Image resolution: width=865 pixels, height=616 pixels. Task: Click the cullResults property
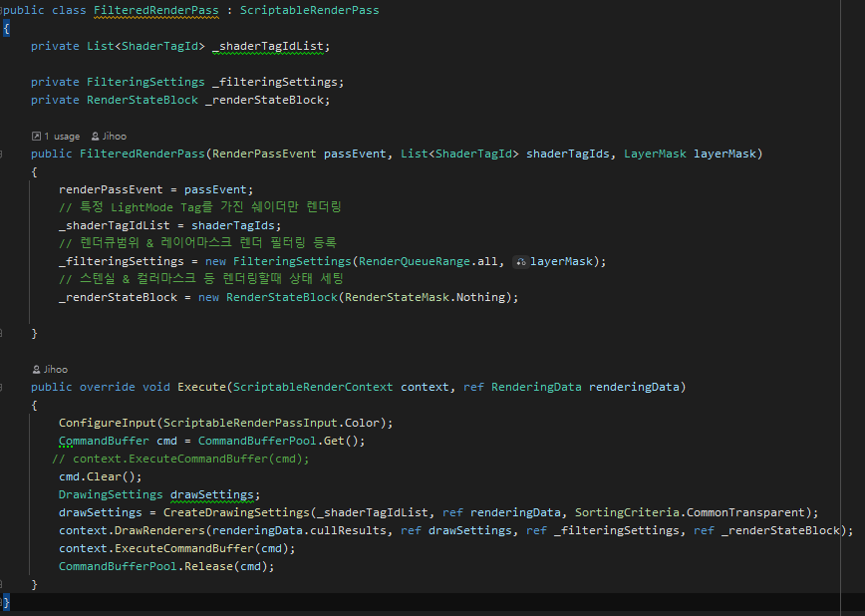tap(348, 530)
